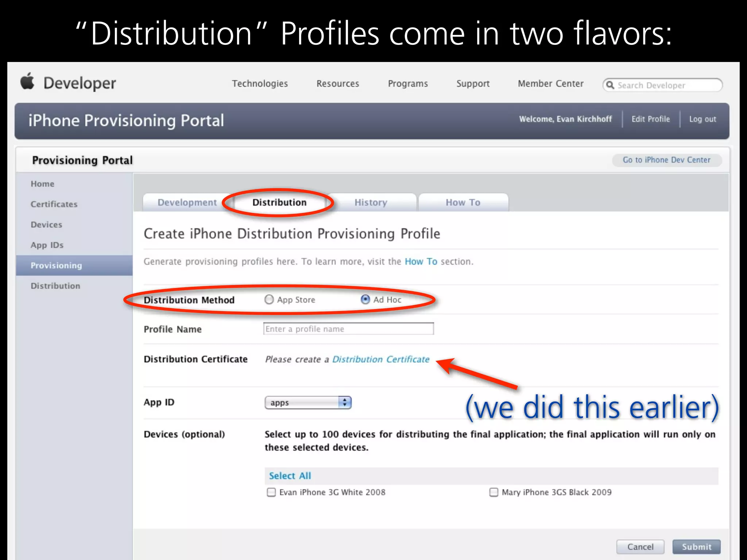Click Select All devices link
This screenshot has width=747, height=560.
(290, 476)
